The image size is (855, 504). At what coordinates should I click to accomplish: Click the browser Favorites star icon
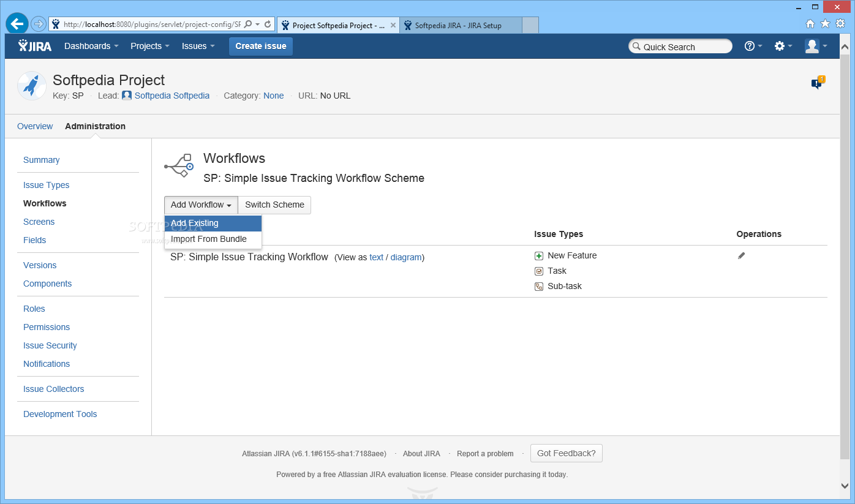tap(825, 24)
